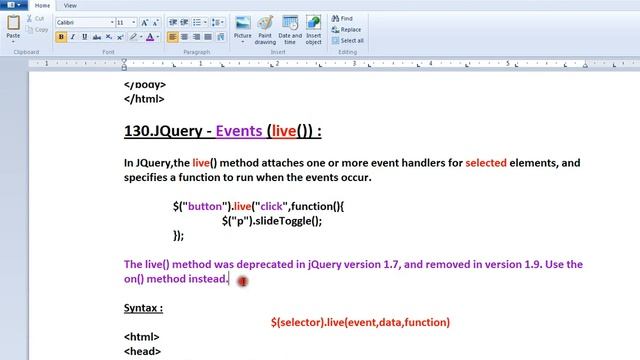Click the <head> tag line

(142, 351)
